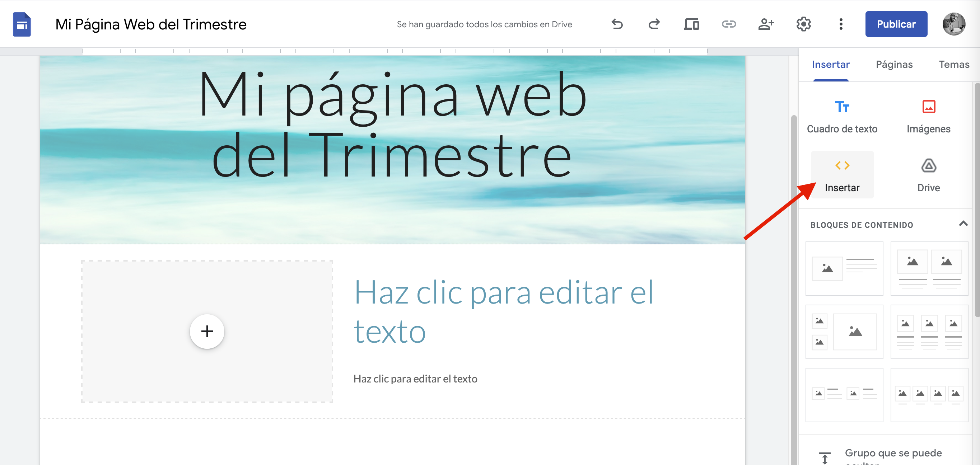
Task: Select the image-with-text content block layout
Action: 844,269
